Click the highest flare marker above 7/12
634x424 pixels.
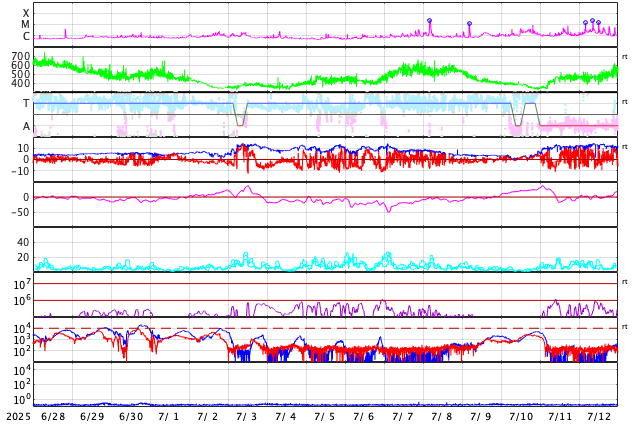pyautogui.click(x=592, y=21)
